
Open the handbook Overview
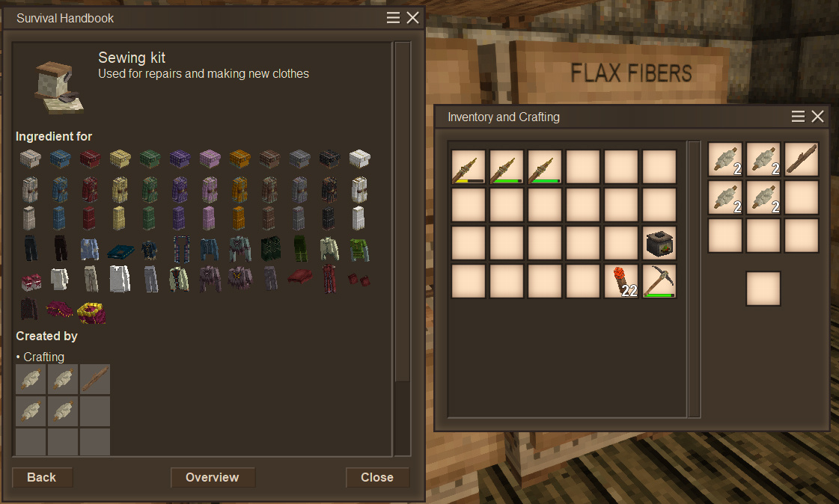213,477
